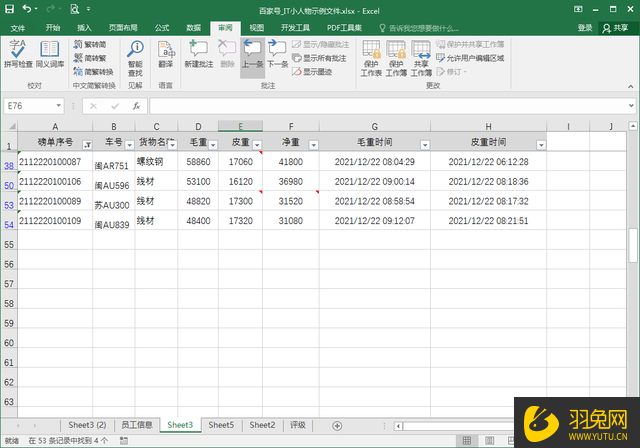This screenshot has height=448, width=640.
Task: Allow users to edit ranges (允许用户编辑区域)
Action: [x=470, y=58]
